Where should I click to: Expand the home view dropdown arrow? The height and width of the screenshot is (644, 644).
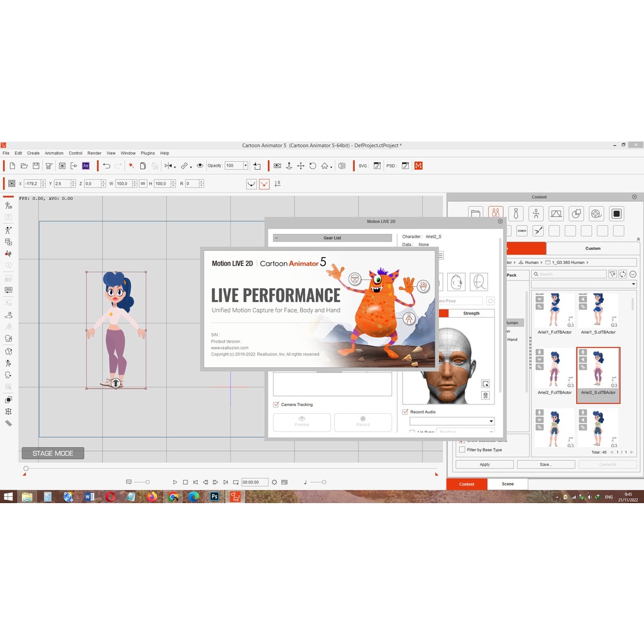click(331, 167)
